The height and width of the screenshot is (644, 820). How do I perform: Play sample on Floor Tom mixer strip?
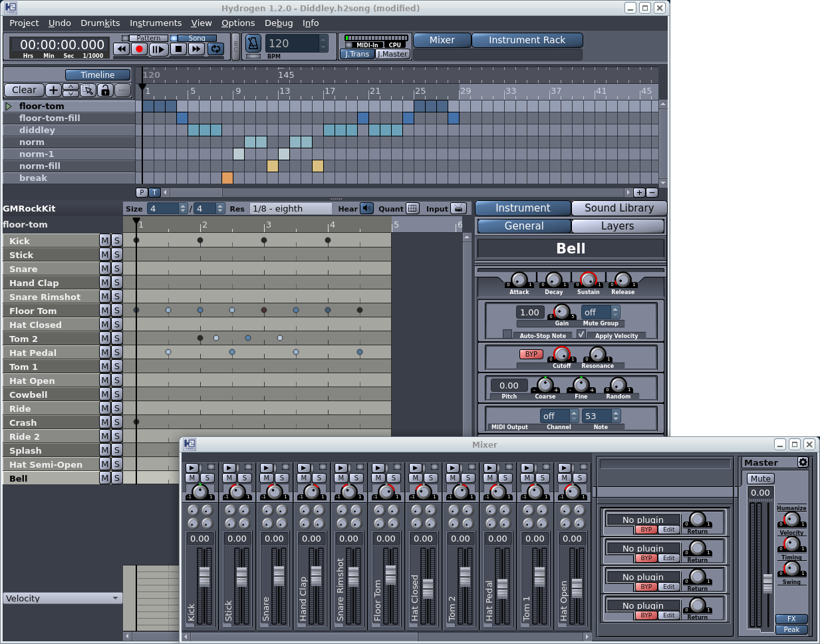(378, 468)
